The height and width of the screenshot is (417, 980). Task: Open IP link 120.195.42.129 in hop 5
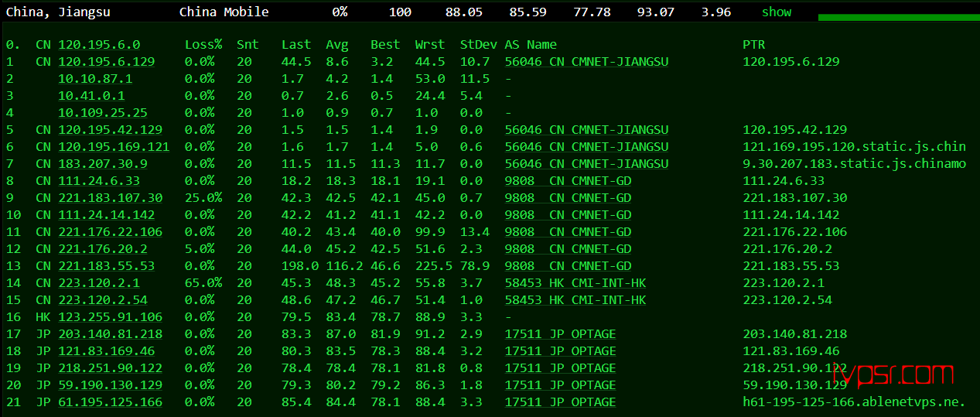111,130
